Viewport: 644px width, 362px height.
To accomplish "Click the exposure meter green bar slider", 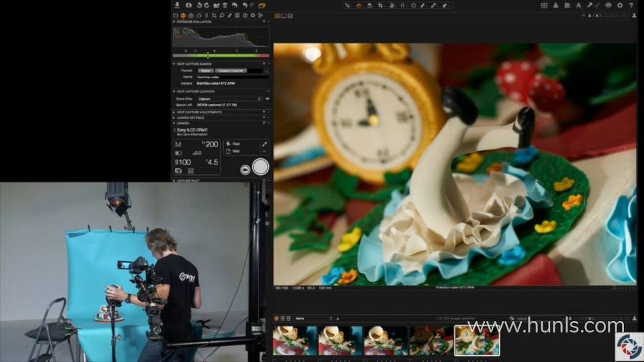I will [x=221, y=56].
